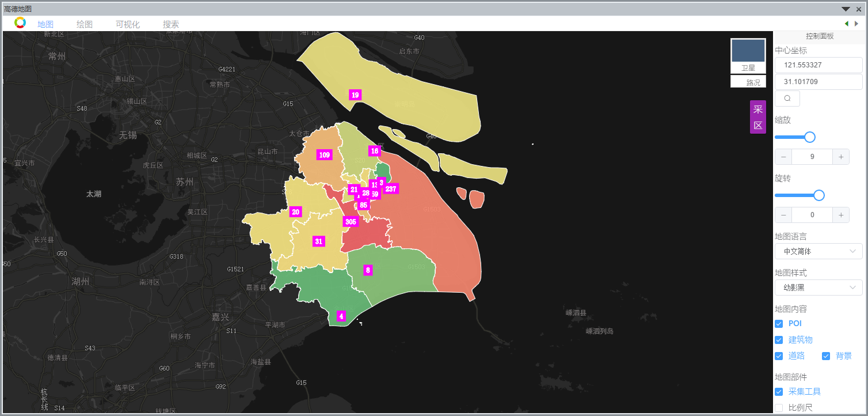This screenshot has height=416, width=868.
Task: Click the magenta marker labeled 237
Action: pyautogui.click(x=391, y=189)
